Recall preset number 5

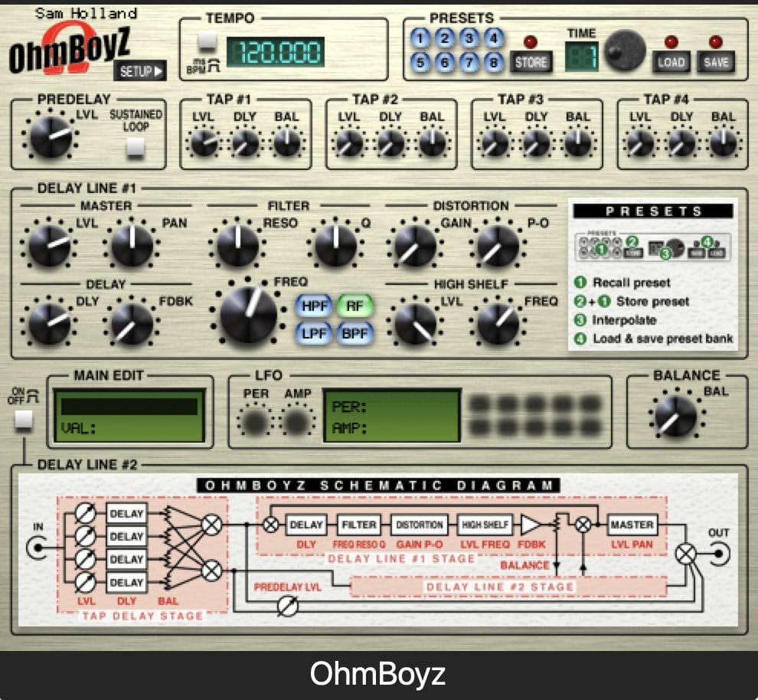coord(420,62)
